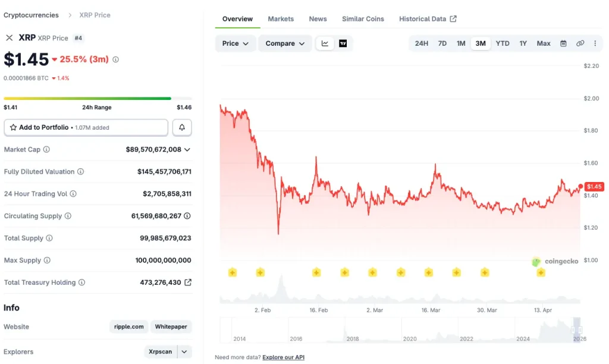Click the price alert bell icon

[x=182, y=127]
